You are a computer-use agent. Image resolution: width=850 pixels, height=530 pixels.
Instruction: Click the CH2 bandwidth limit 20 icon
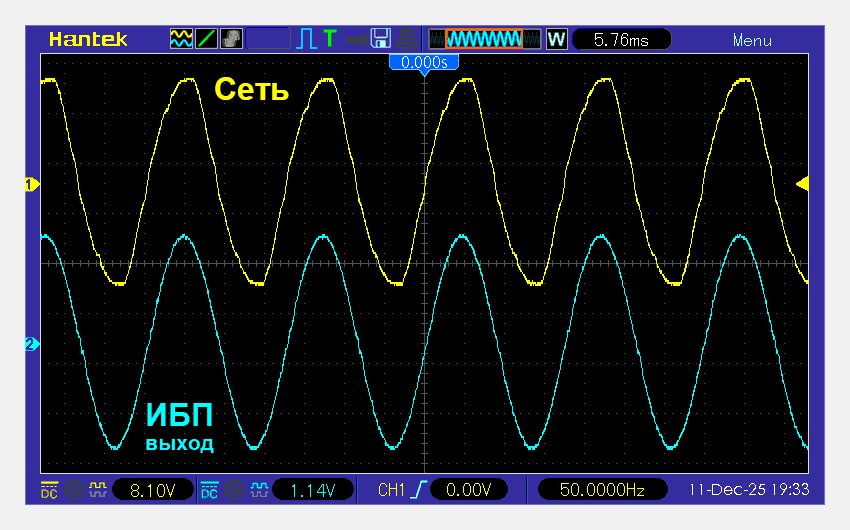(234, 490)
